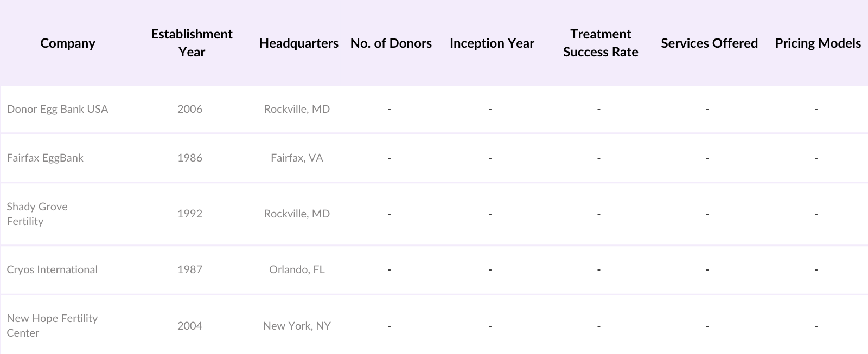Click the New York, NY cell
This screenshot has width=868, height=354.
tap(297, 326)
